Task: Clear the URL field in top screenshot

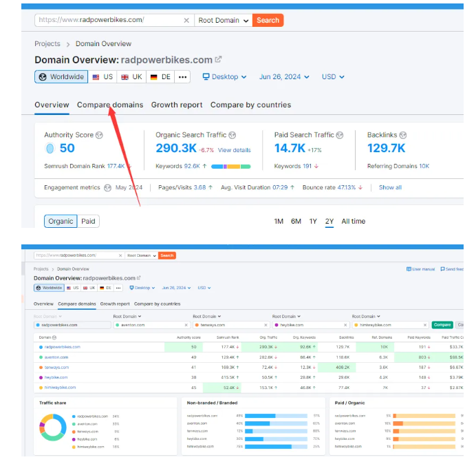Action: click(186, 21)
